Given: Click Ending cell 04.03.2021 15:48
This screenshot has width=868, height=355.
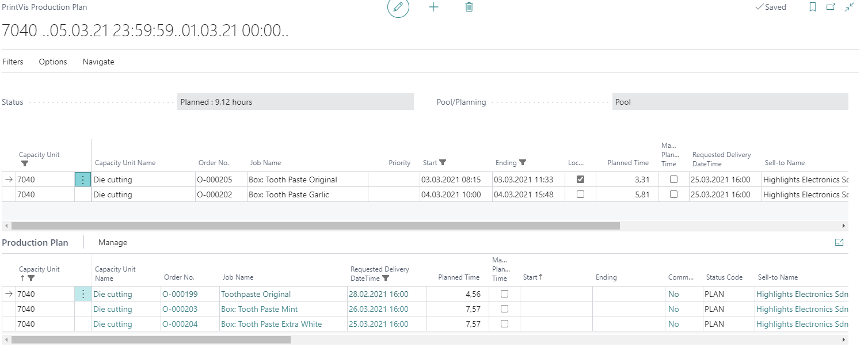Looking at the screenshot, I should point(528,194).
